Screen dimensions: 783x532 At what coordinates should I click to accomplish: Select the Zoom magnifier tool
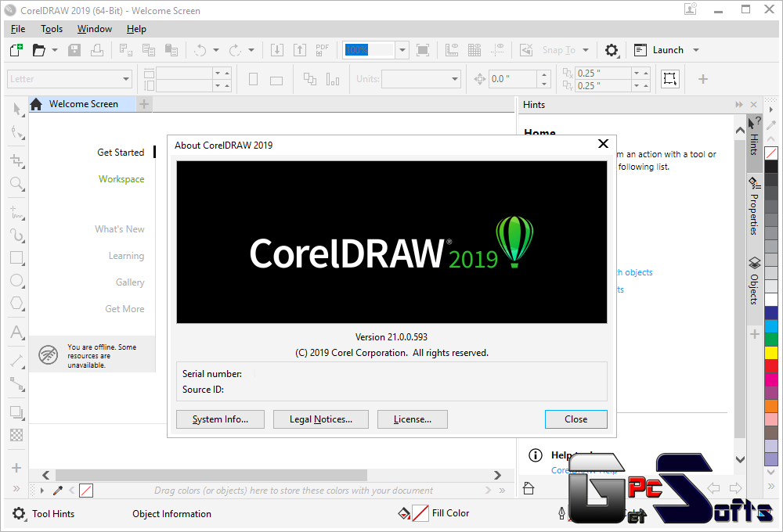coord(17,184)
